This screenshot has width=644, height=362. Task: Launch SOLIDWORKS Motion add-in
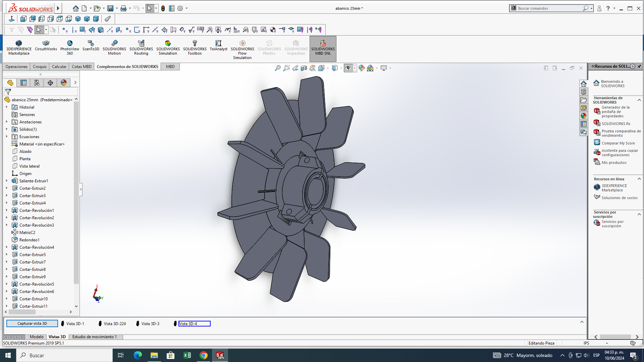[114, 48]
